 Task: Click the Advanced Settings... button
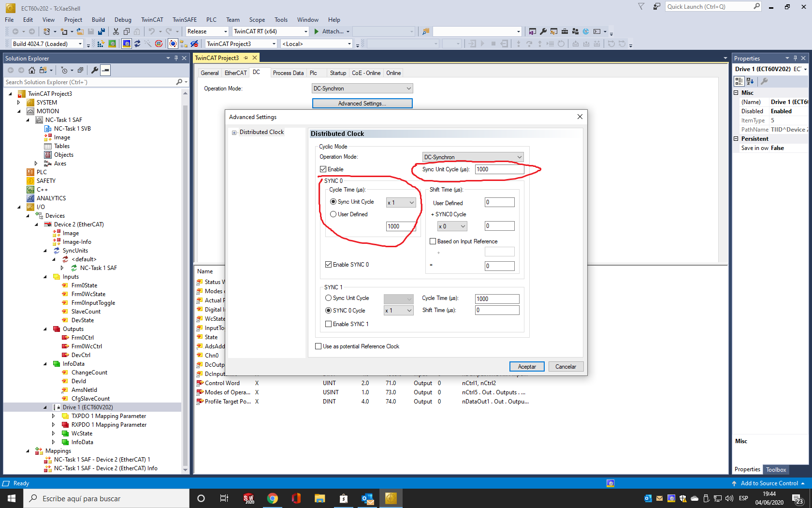(x=362, y=104)
